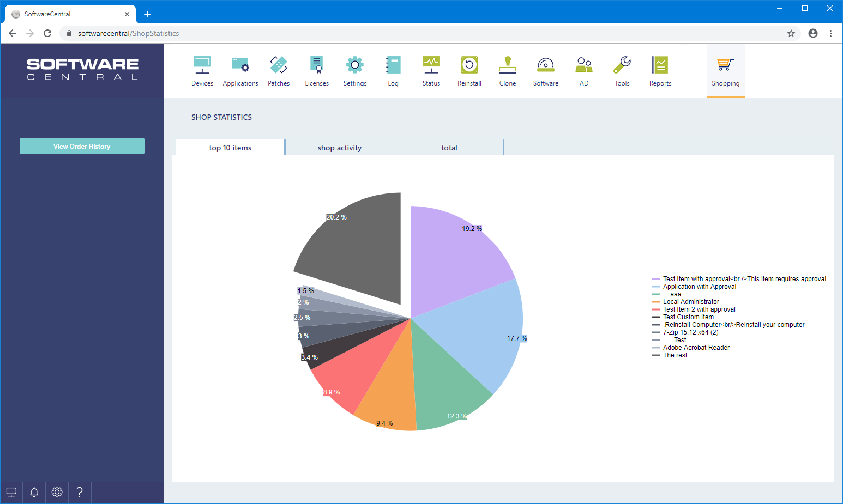Open the Clone tool icon
Screen dimensions: 843x504
pos(507,65)
